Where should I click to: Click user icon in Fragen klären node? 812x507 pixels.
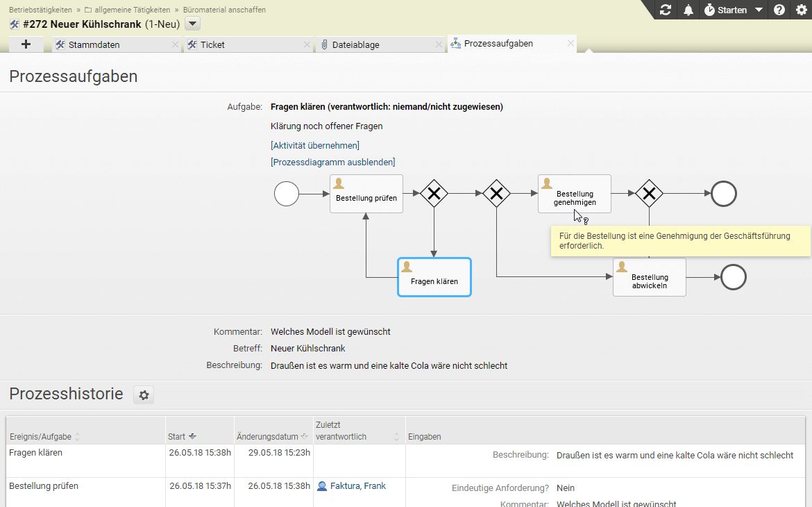click(x=407, y=267)
